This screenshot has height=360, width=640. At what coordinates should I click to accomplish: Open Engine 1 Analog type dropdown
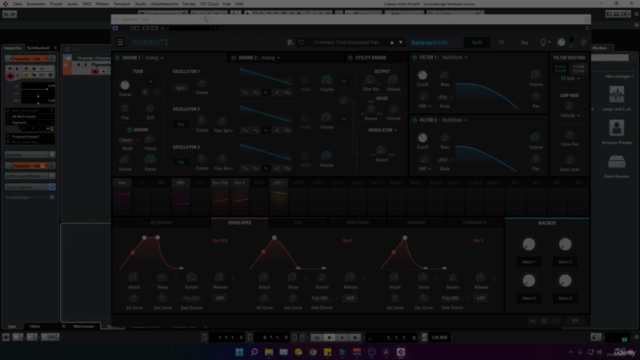[154, 58]
